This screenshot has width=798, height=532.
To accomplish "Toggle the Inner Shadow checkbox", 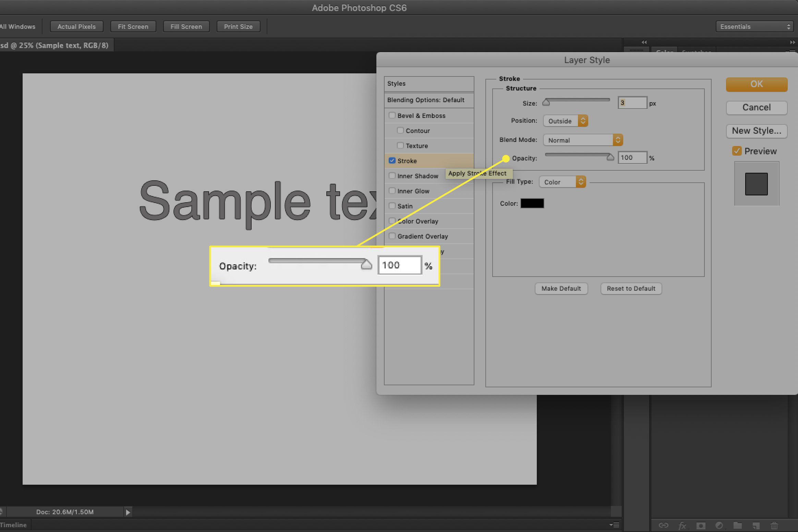I will [391, 176].
